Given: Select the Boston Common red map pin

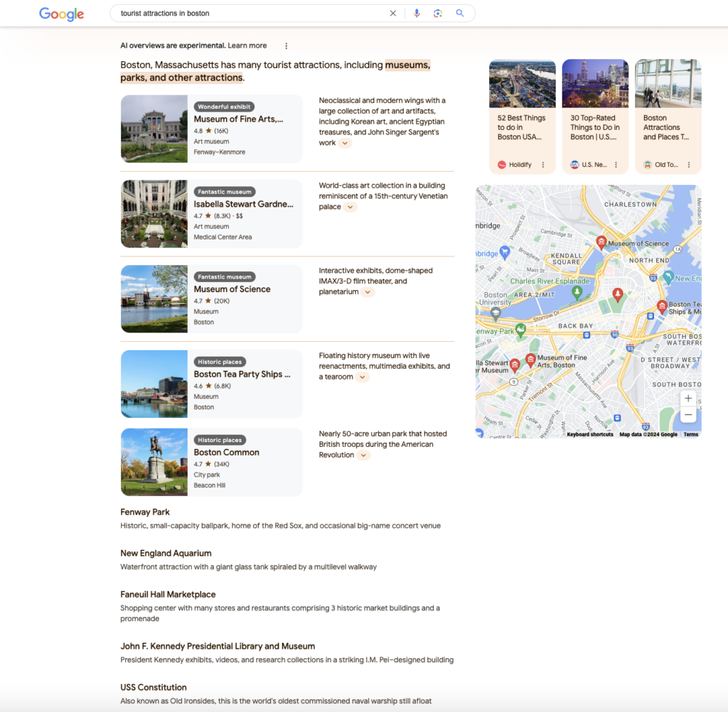Looking at the screenshot, I should tap(618, 293).
